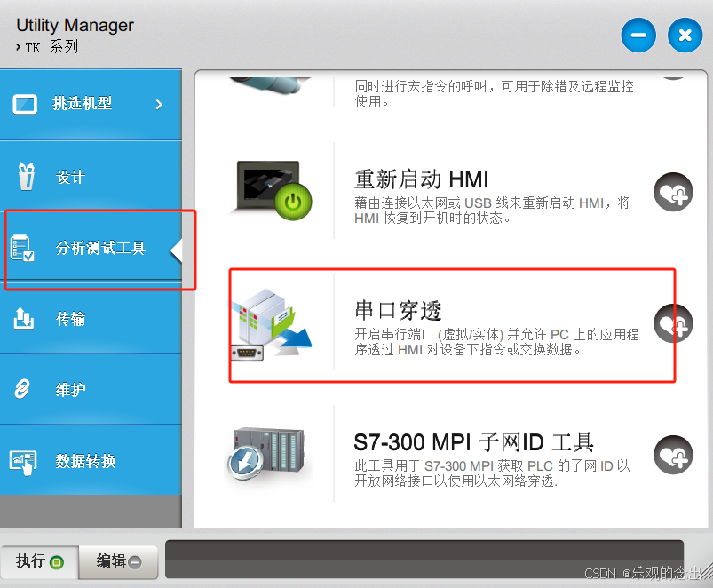Screen dimensions: 713x588
Task: Click the S7-300 PLC rack icon
Action: point(267,454)
